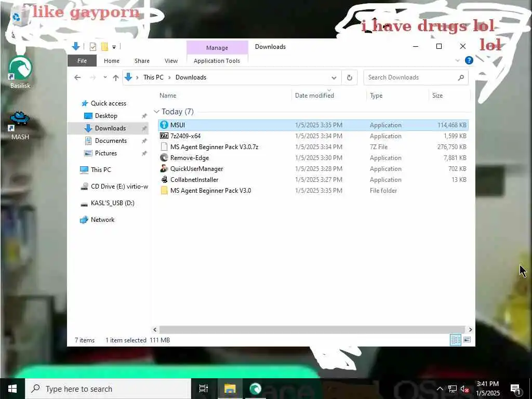Click the New folder quick access toolbar icon
This screenshot has width=532, height=399.
pyautogui.click(x=104, y=47)
